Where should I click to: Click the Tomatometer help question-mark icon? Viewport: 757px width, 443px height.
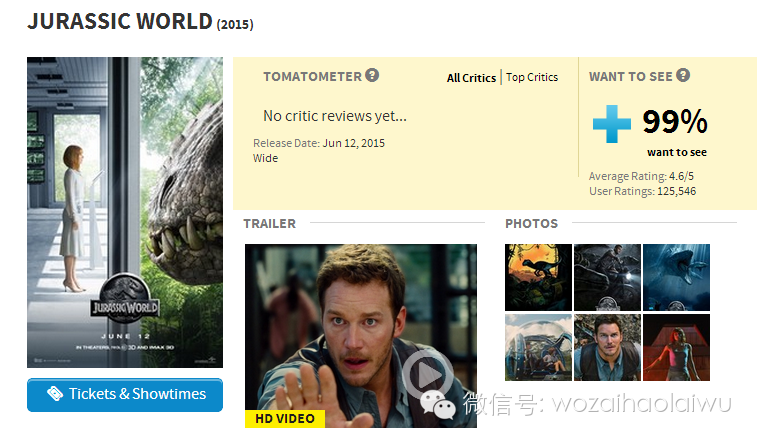point(372,75)
